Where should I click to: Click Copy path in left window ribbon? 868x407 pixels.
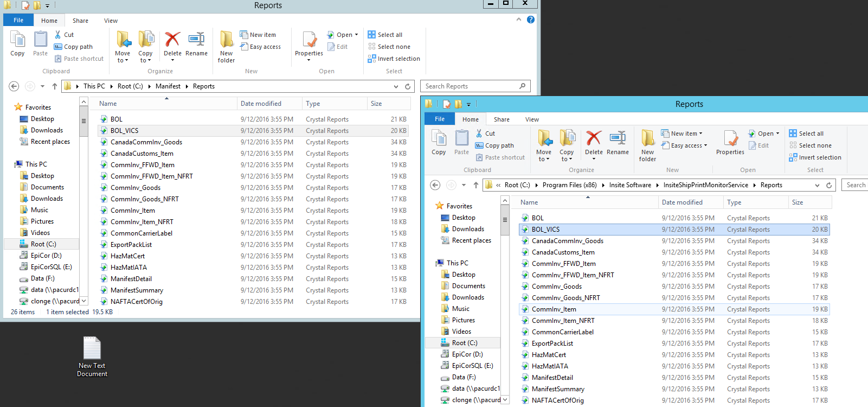pyautogui.click(x=73, y=47)
